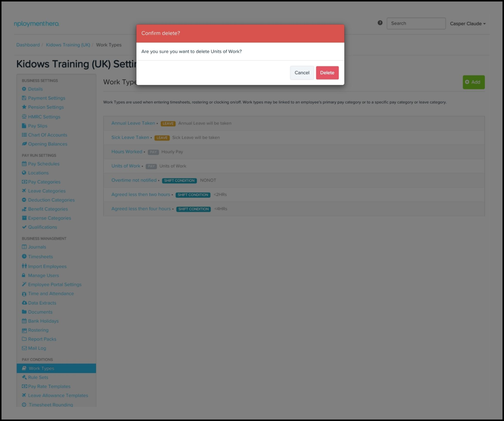Click the Documents folder icon
This screenshot has width=504, height=421.
(x=24, y=312)
